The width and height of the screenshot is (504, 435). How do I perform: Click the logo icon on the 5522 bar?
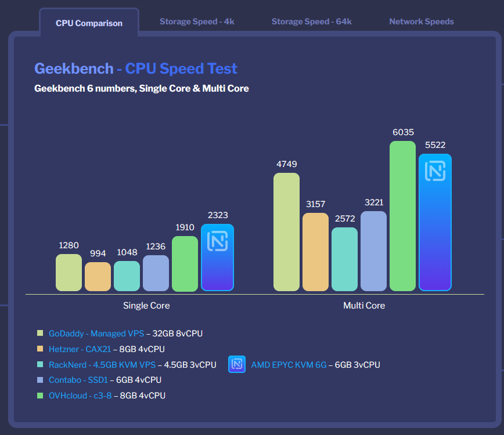435,171
